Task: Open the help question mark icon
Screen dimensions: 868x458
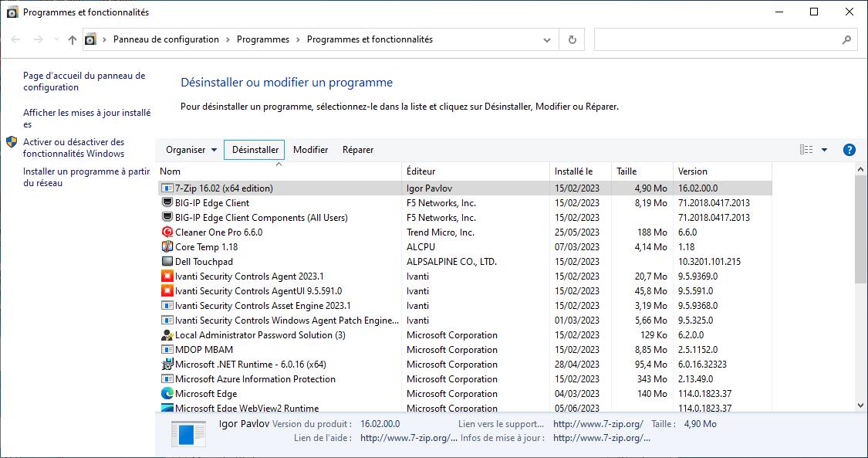Action: point(849,150)
